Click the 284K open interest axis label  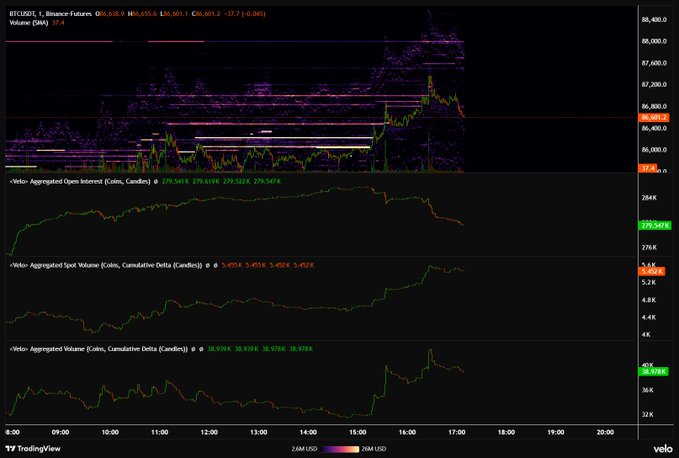click(x=649, y=198)
